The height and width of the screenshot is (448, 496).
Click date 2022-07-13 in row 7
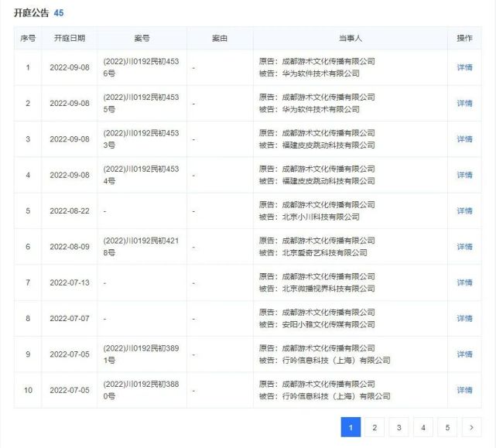(70, 282)
